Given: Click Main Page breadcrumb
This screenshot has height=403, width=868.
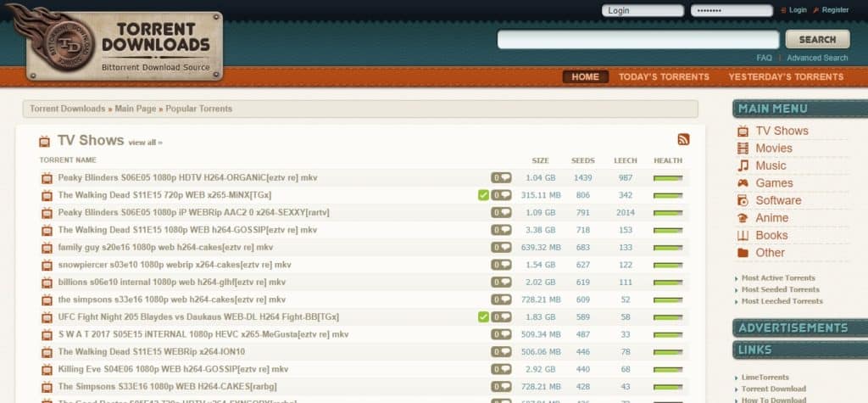Looking at the screenshot, I should click(135, 109).
